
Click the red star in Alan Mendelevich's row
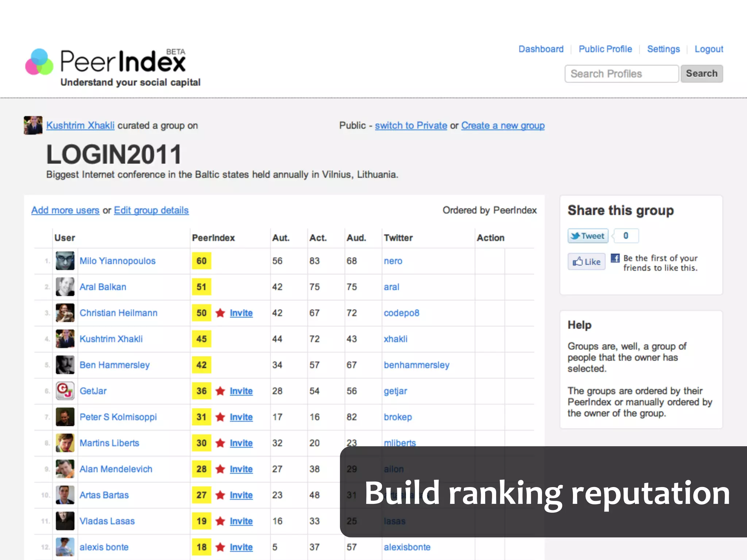(220, 469)
